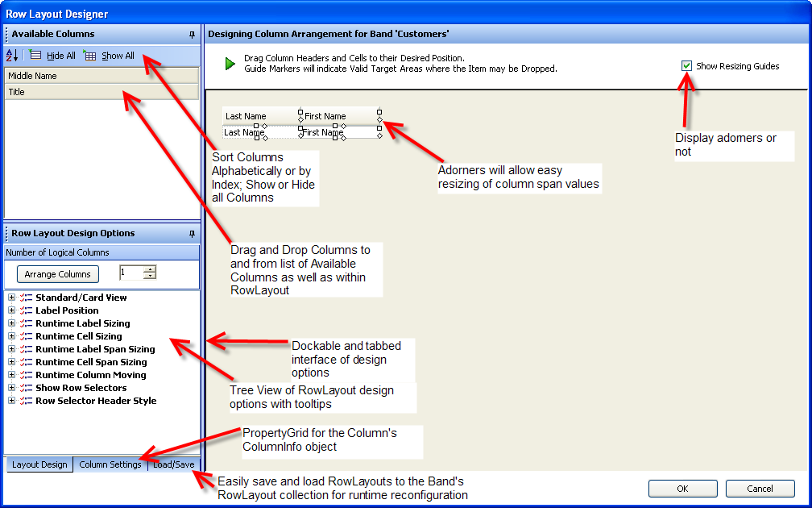
Task: Expand the Show Row Selectors node
Action: coord(11,388)
